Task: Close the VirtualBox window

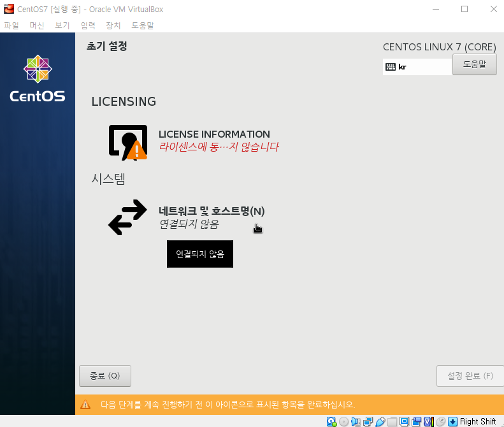Action: [x=494, y=9]
